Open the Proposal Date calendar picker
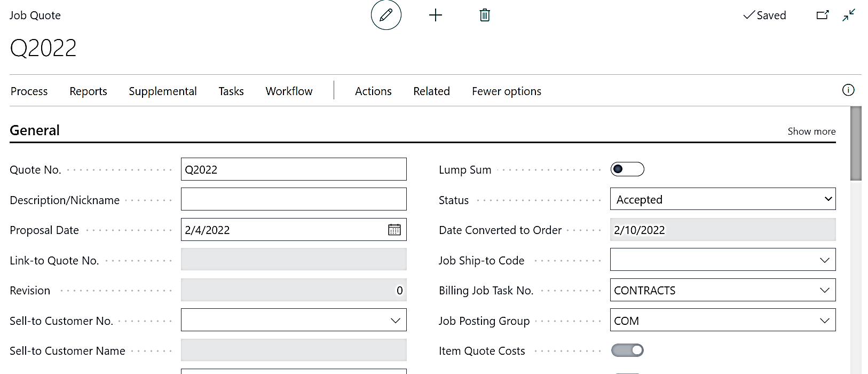The image size is (868, 374). click(394, 230)
